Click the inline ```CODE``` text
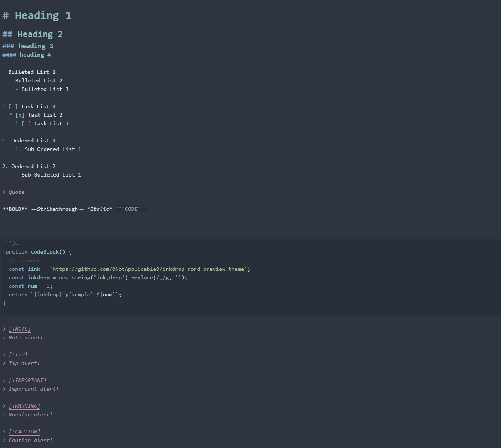The image size is (501, 448). click(x=131, y=209)
